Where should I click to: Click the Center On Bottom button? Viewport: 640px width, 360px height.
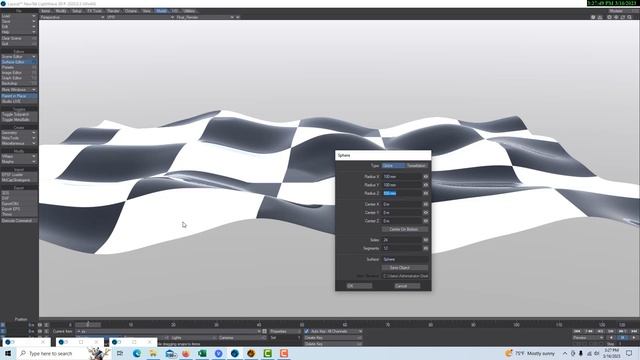tap(405, 229)
